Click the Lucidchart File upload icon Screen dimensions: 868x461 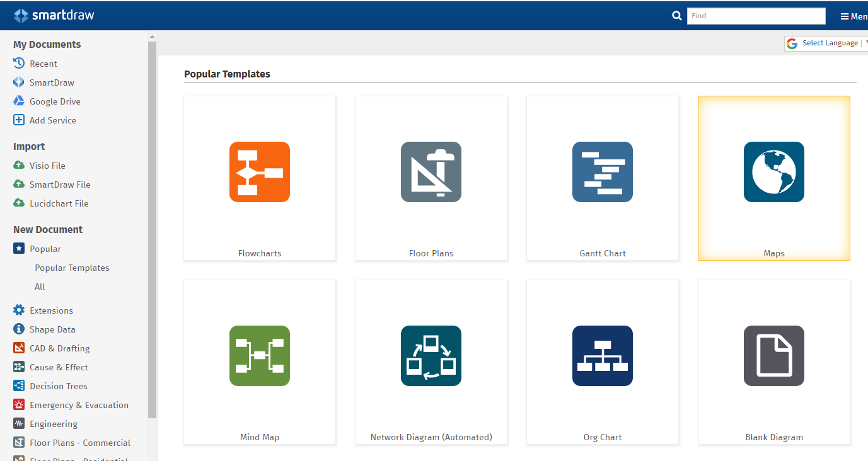[x=19, y=203]
